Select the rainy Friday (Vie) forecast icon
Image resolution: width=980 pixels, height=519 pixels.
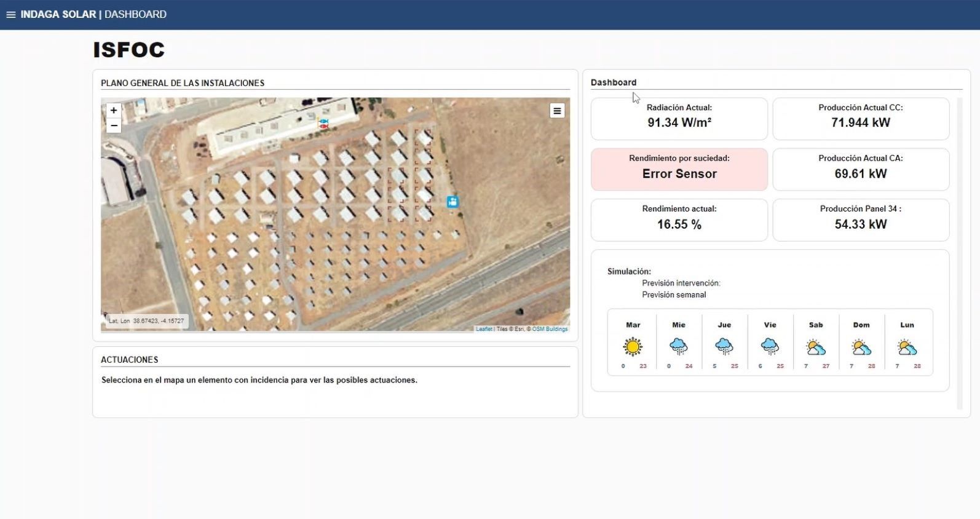(770, 347)
